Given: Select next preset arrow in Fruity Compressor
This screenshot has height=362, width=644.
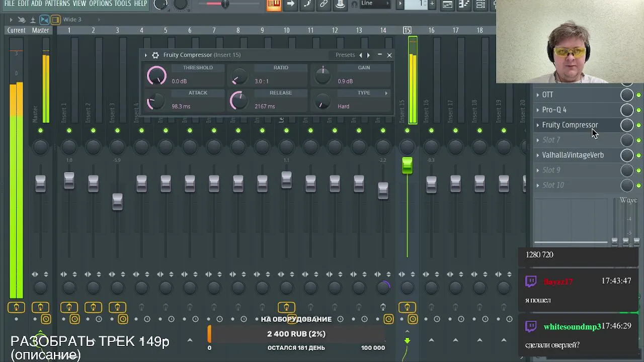Looking at the screenshot, I should coord(368,55).
